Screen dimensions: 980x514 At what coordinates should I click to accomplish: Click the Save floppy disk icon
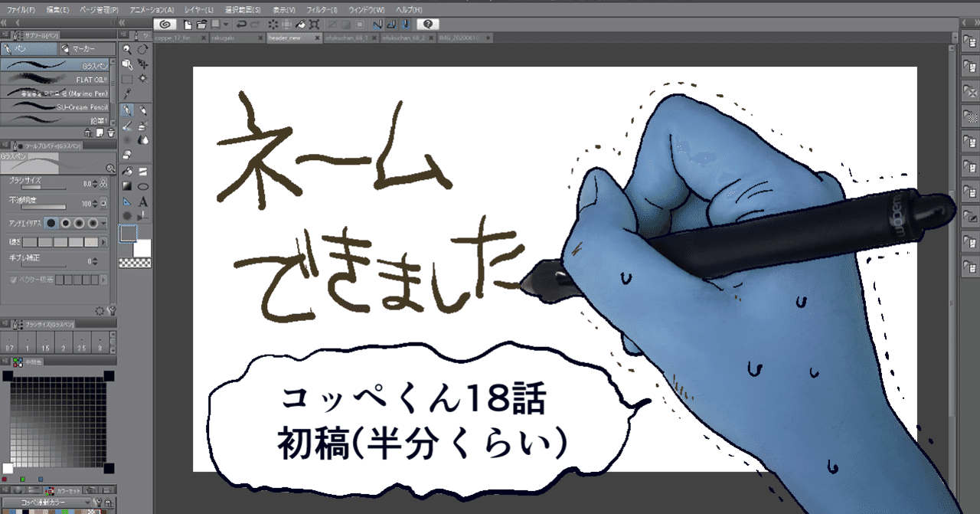(215, 25)
